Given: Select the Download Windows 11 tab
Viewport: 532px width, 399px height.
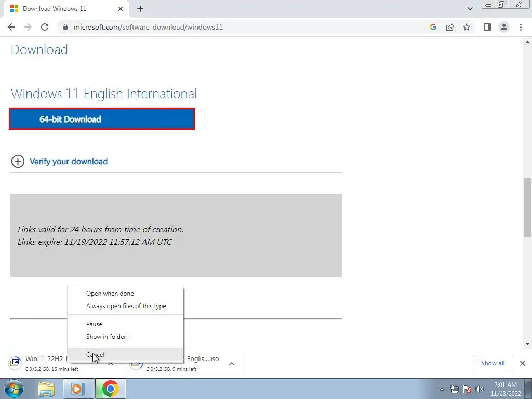Looking at the screenshot, I should pos(66,9).
